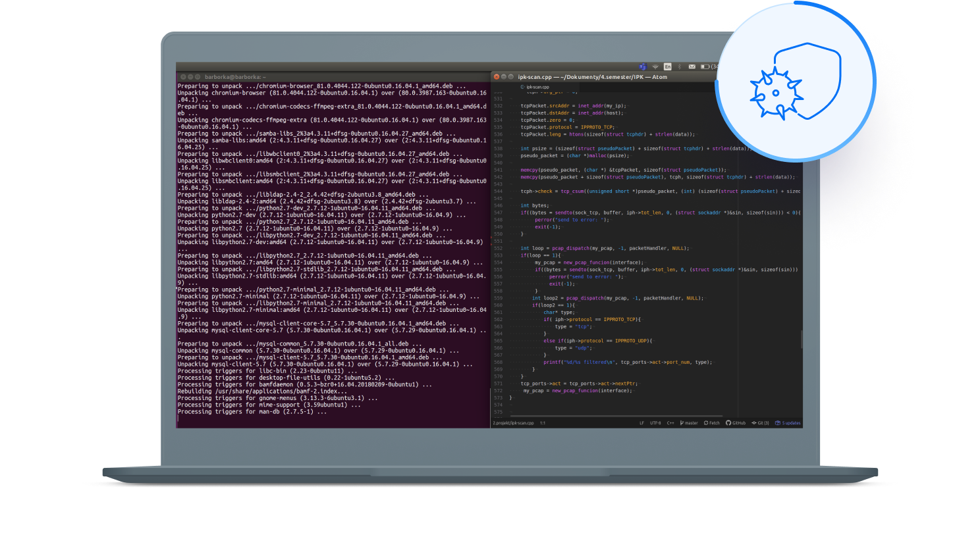Click the Atom editor vertical scrollbar

801,339
